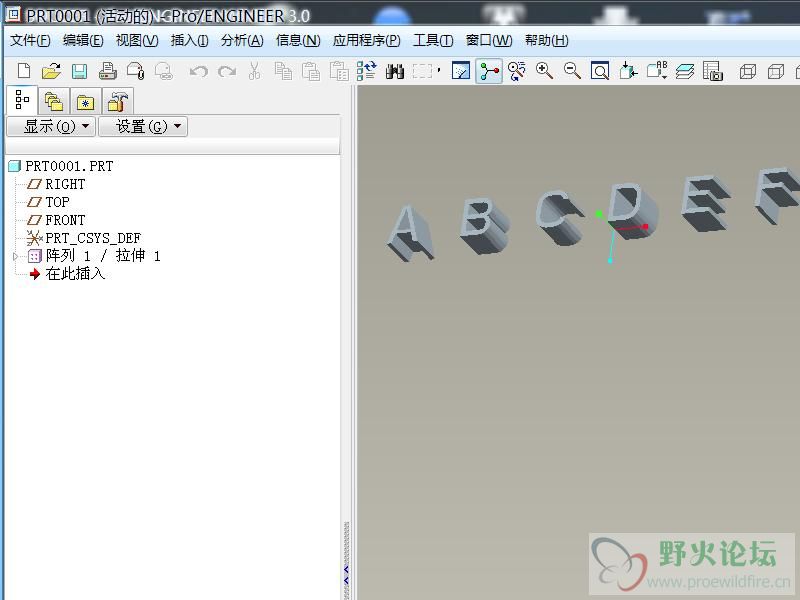Open the orient mode icon

tap(517, 71)
